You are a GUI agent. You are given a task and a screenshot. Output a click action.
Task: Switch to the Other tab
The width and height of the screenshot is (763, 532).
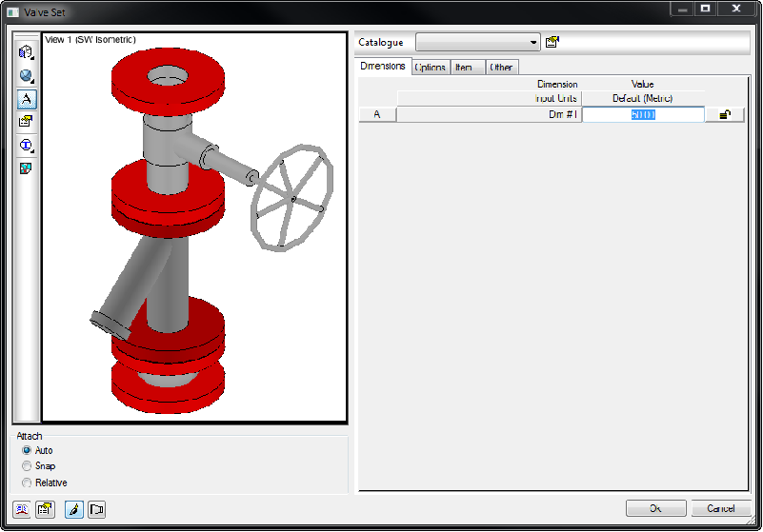tap(501, 68)
